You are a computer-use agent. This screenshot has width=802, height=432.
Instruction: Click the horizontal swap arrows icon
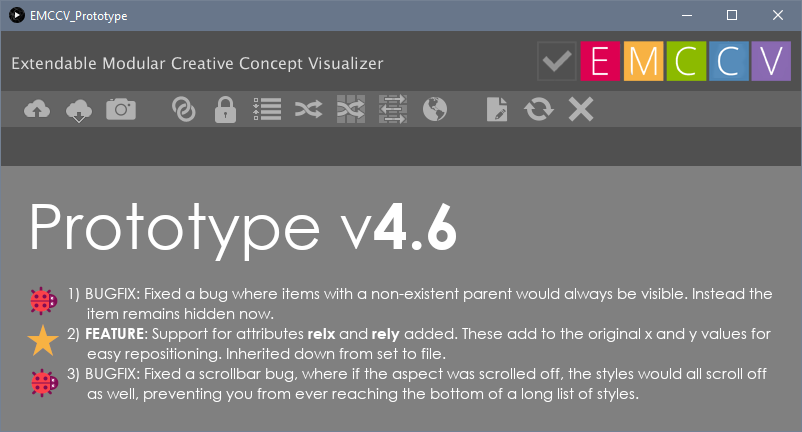coord(393,109)
